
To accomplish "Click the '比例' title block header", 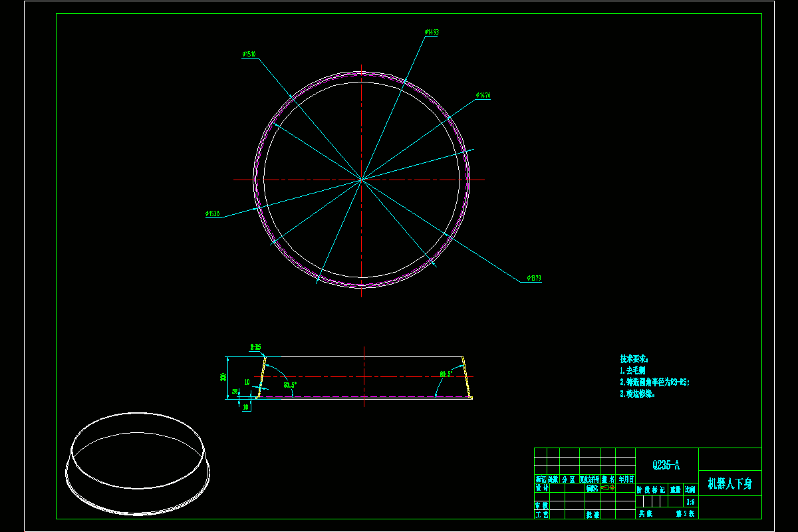I will point(690,489).
